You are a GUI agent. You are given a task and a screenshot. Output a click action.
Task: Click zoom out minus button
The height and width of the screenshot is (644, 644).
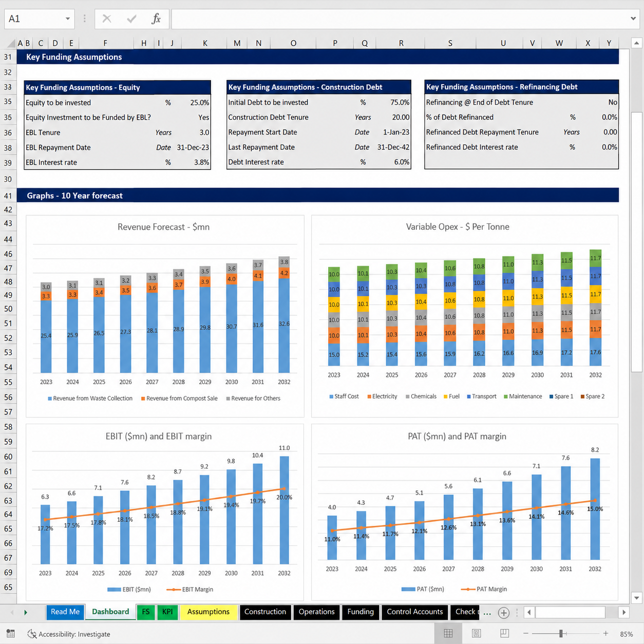coord(525,634)
